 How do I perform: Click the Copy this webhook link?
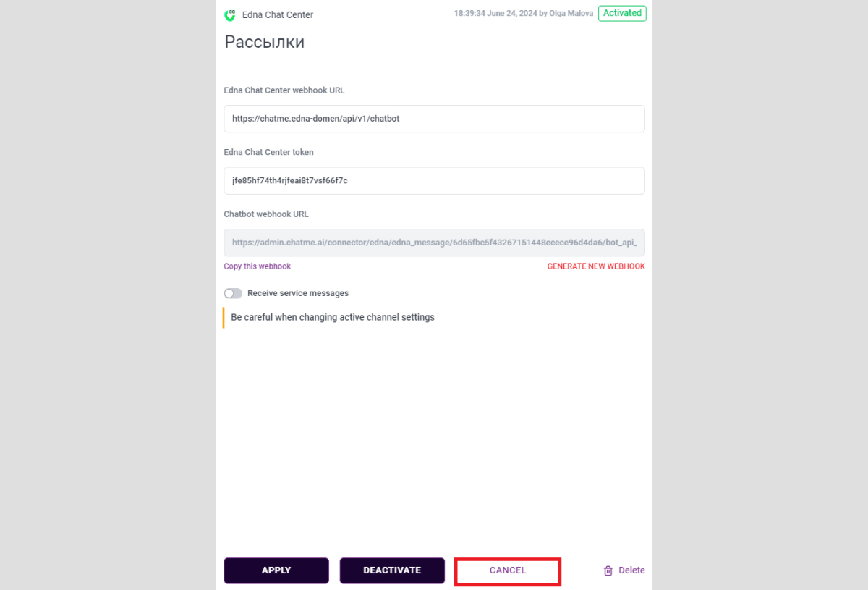pos(257,266)
